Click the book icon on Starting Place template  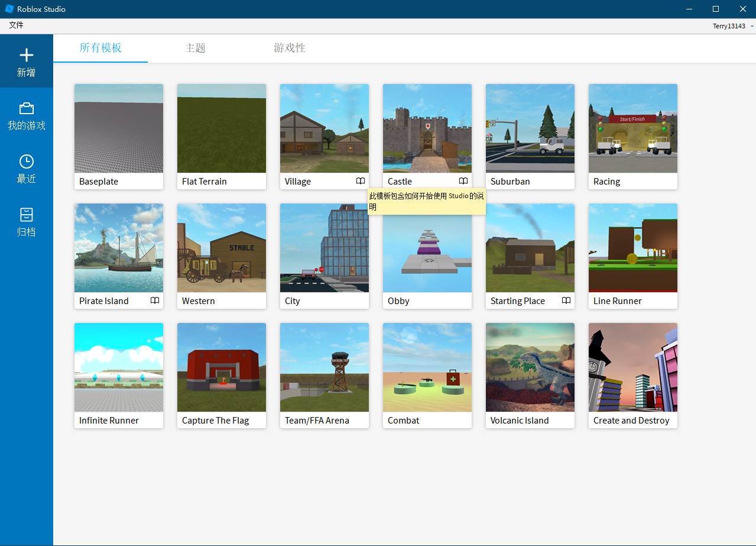[x=566, y=301]
